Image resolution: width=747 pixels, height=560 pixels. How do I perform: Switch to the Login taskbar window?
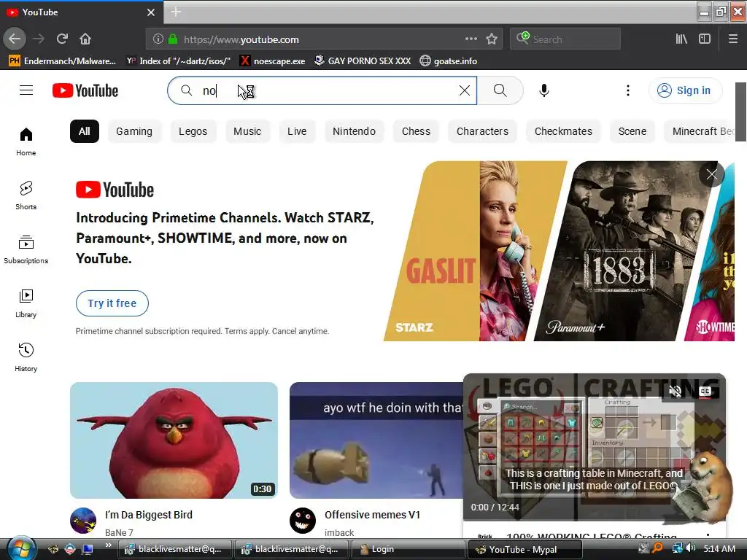click(x=408, y=550)
